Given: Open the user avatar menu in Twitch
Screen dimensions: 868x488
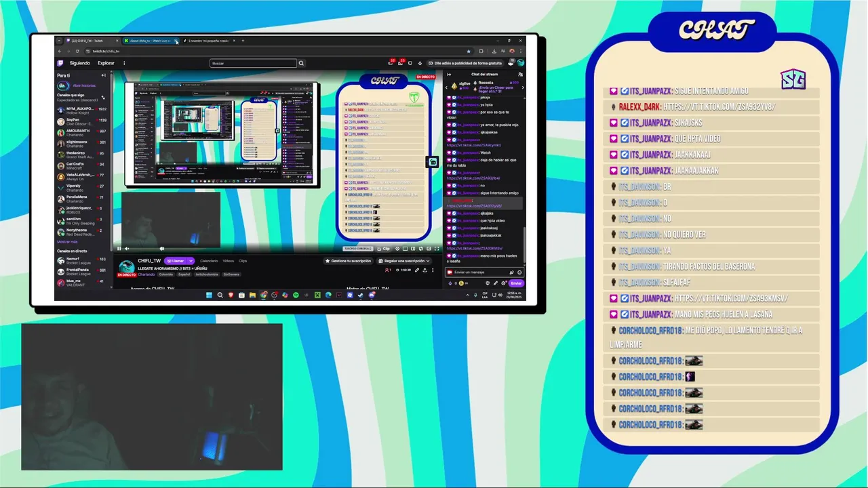Looking at the screenshot, I should pyautogui.click(x=520, y=63).
